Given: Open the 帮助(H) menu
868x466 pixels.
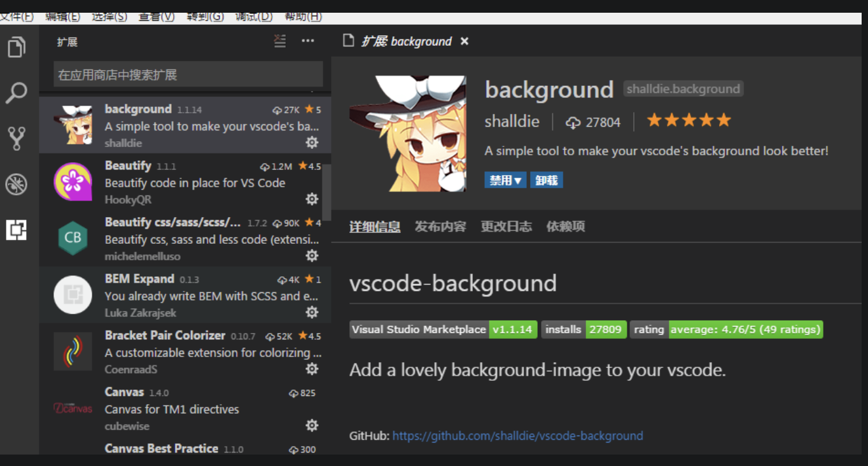Looking at the screenshot, I should pos(303,17).
